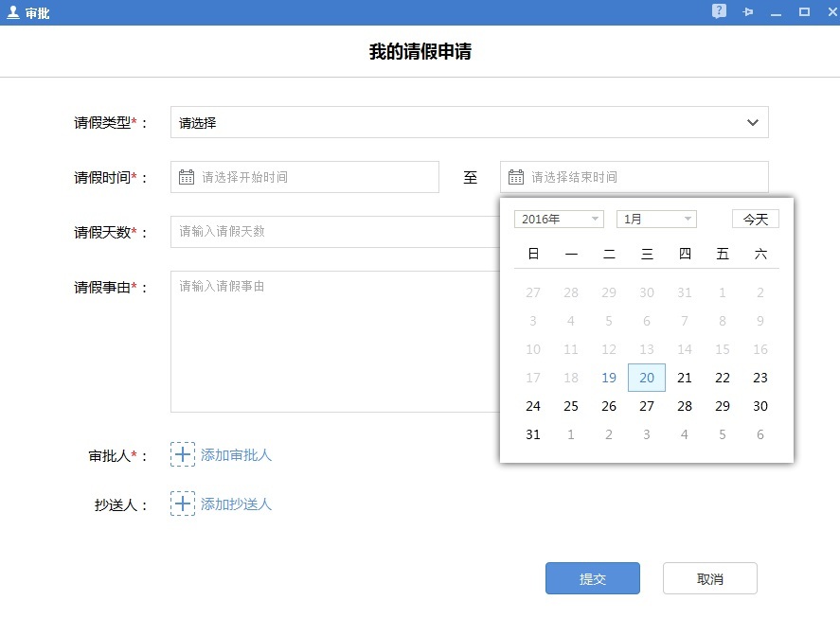Click the 添加审批人 link

(236, 455)
